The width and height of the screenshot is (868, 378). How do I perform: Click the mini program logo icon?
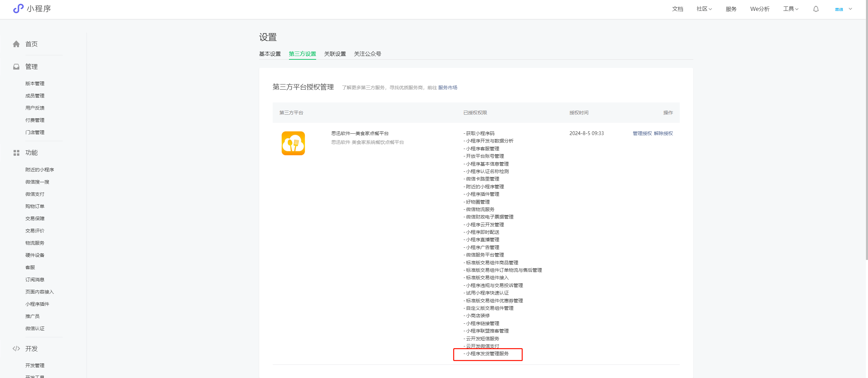click(x=18, y=8)
